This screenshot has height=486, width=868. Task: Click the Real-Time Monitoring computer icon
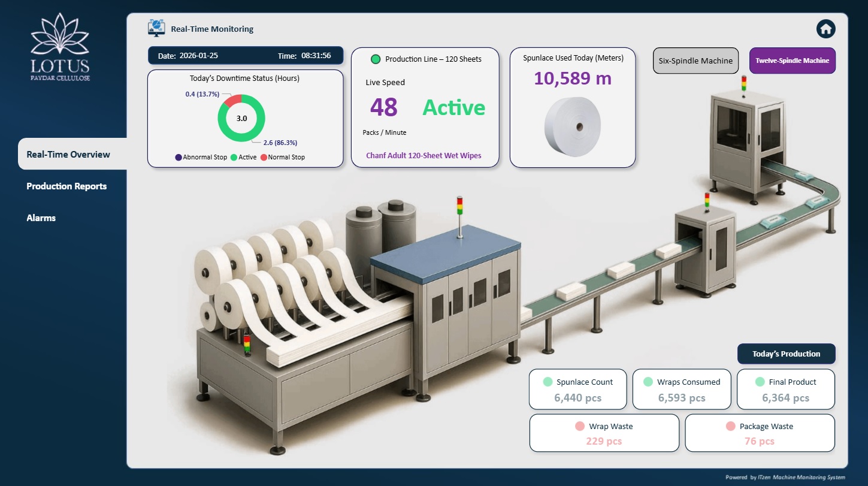point(156,28)
